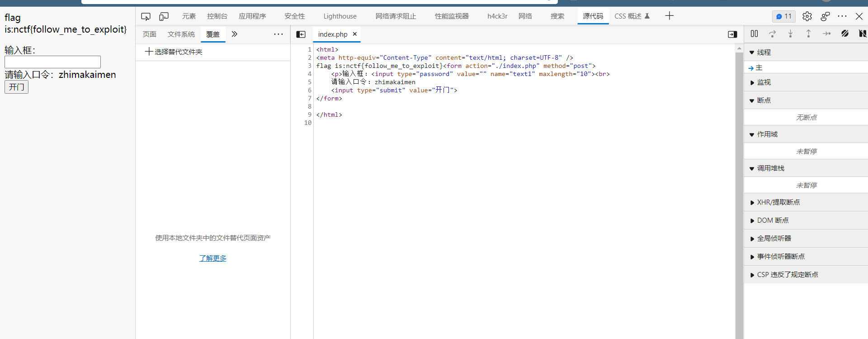
Task: Expand CSP 违反了规定断点 section
Action: click(x=806, y=275)
